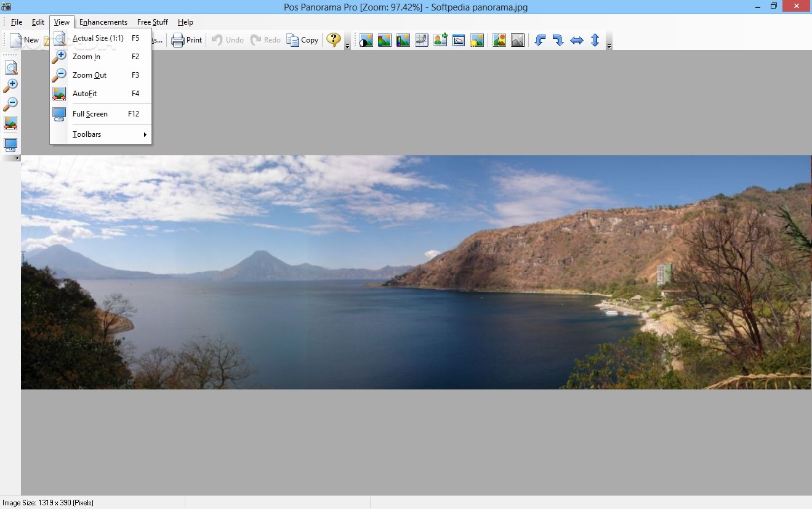
Task: Click the Actual Size icon in the left toolbar
Action: pos(10,67)
